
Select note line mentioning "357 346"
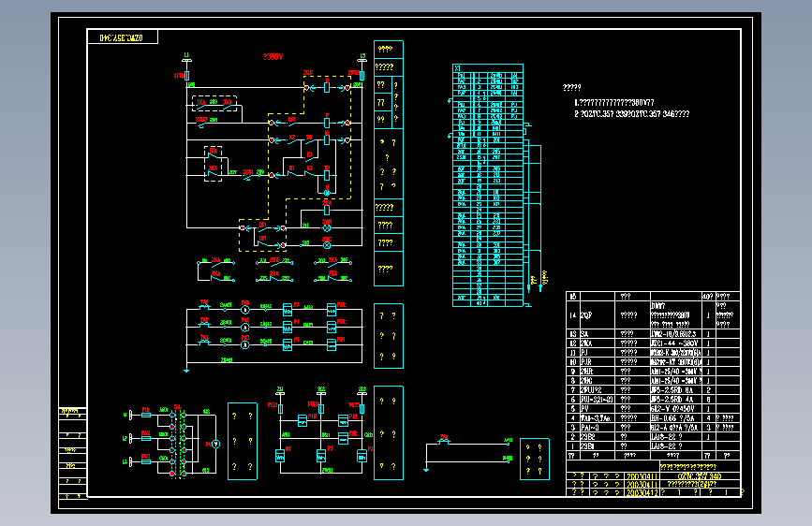[631, 114]
